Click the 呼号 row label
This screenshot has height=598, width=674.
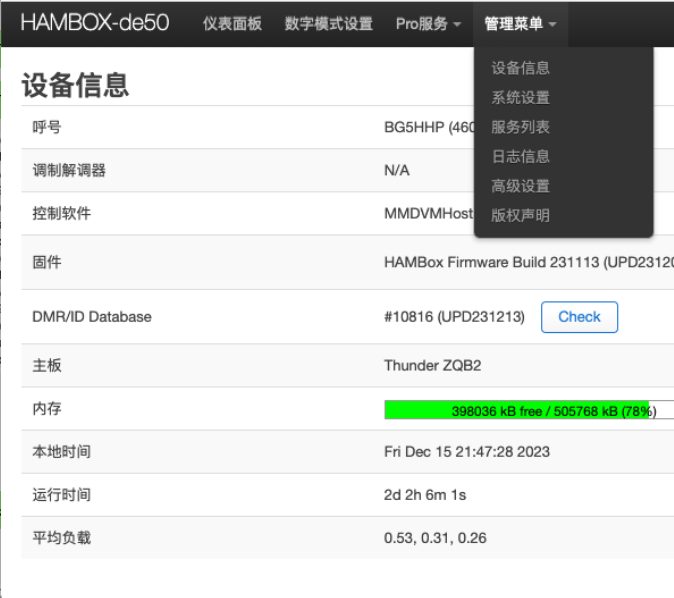coord(47,127)
